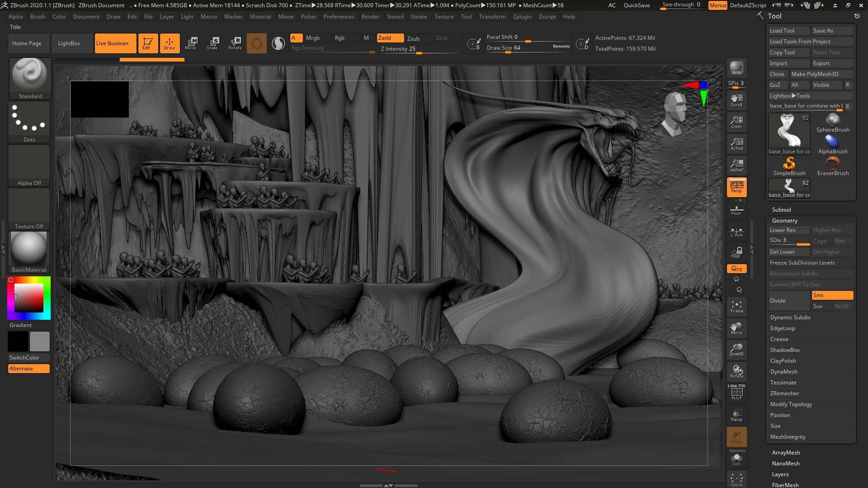
Task: Expand the Dynamic Subdiv section
Action: 790,317
